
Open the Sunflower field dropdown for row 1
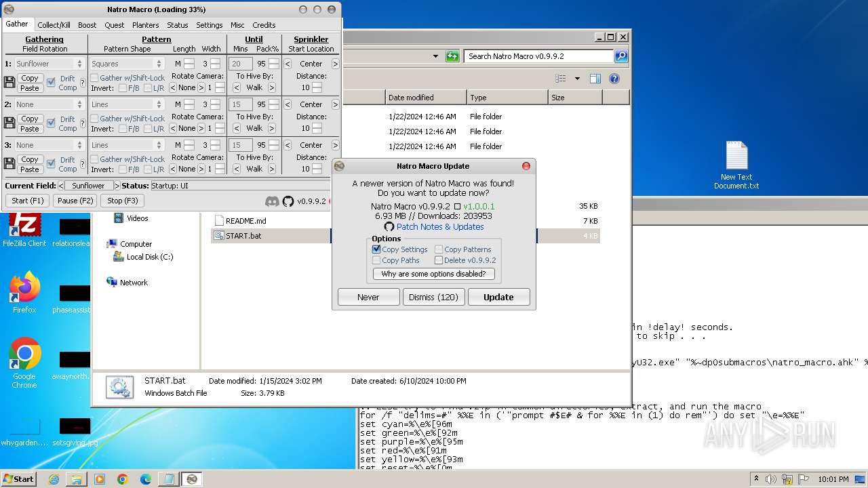coord(49,64)
